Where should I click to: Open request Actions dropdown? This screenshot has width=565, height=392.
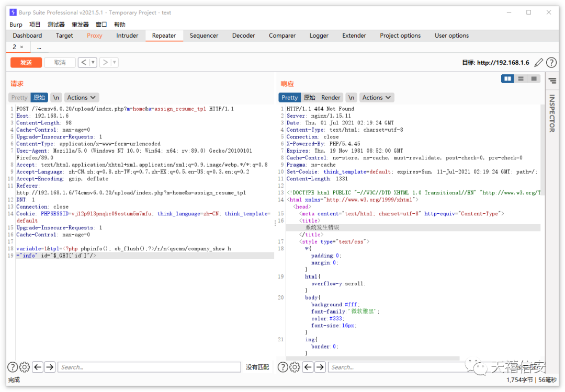click(x=82, y=98)
